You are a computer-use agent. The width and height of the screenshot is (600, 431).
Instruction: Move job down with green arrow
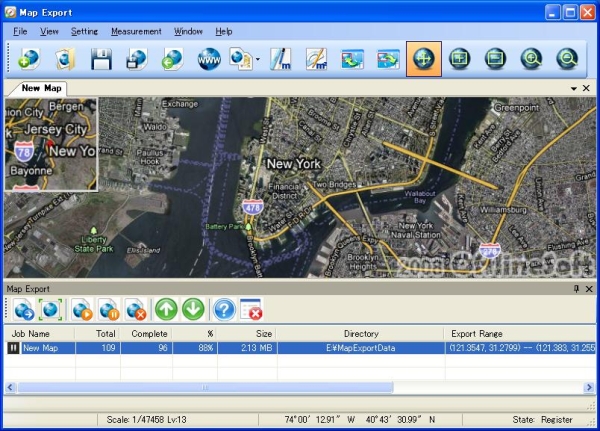tap(193, 310)
